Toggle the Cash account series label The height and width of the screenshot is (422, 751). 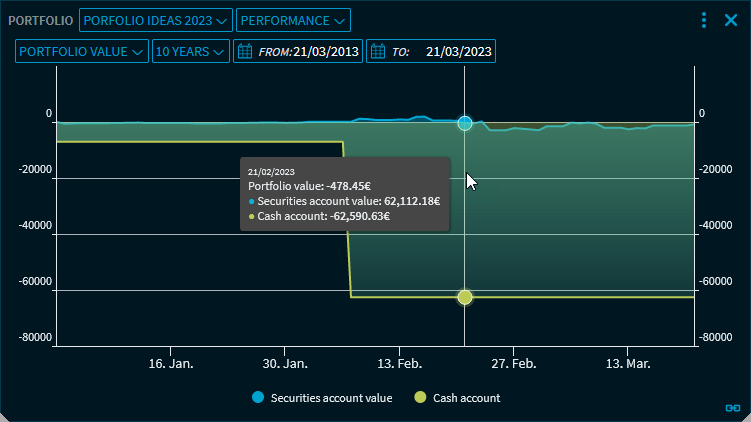point(466,398)
